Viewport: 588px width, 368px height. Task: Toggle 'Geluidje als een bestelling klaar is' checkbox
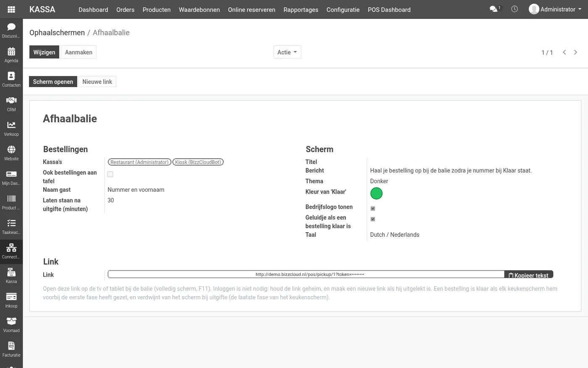(x=373, y=219)
